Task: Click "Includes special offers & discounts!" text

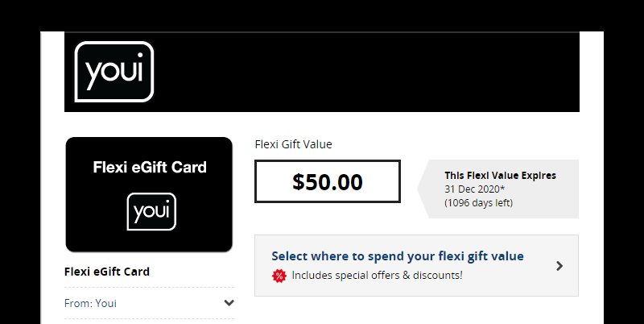Action: click(x=377, y=276)
